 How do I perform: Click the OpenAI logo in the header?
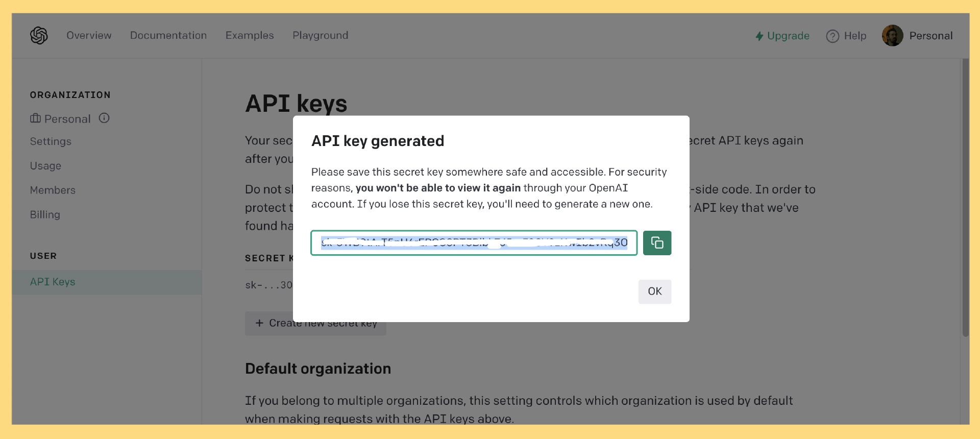coord(39,36)
